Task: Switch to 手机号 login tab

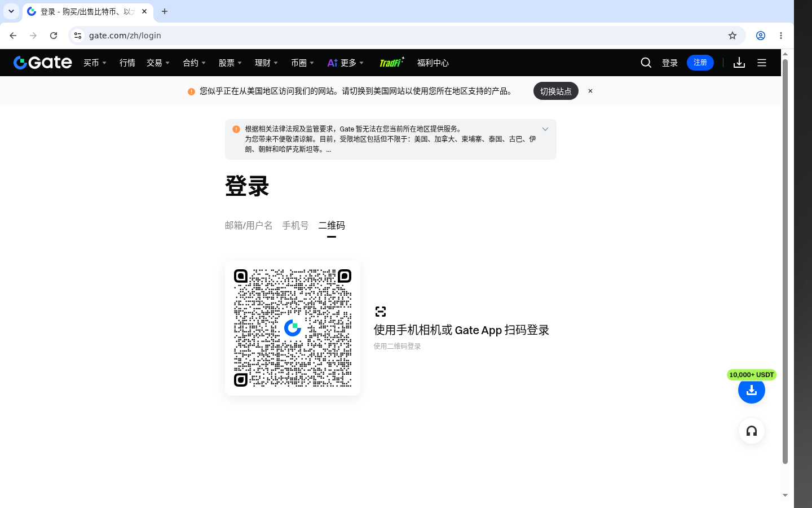Action: [295, 225]
